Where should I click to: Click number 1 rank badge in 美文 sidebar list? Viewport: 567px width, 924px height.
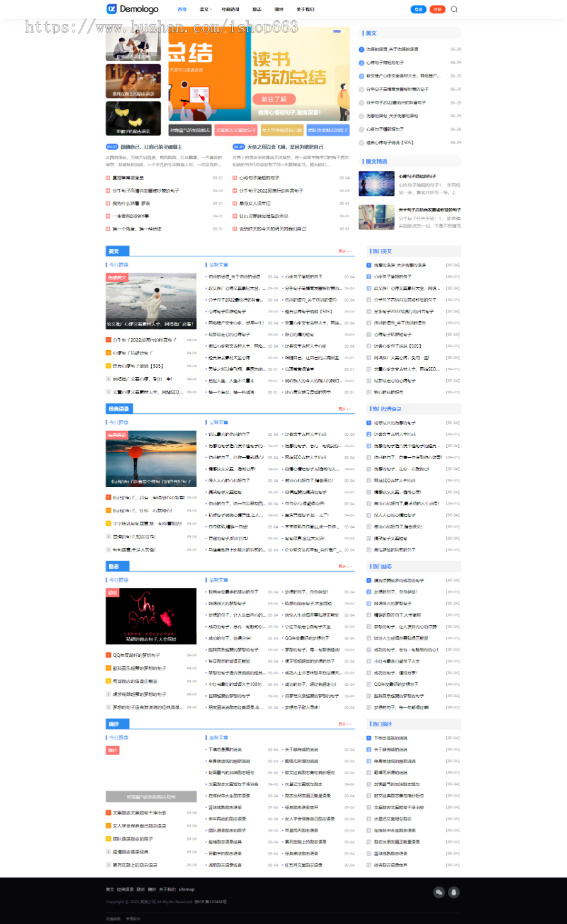point(361,49)
